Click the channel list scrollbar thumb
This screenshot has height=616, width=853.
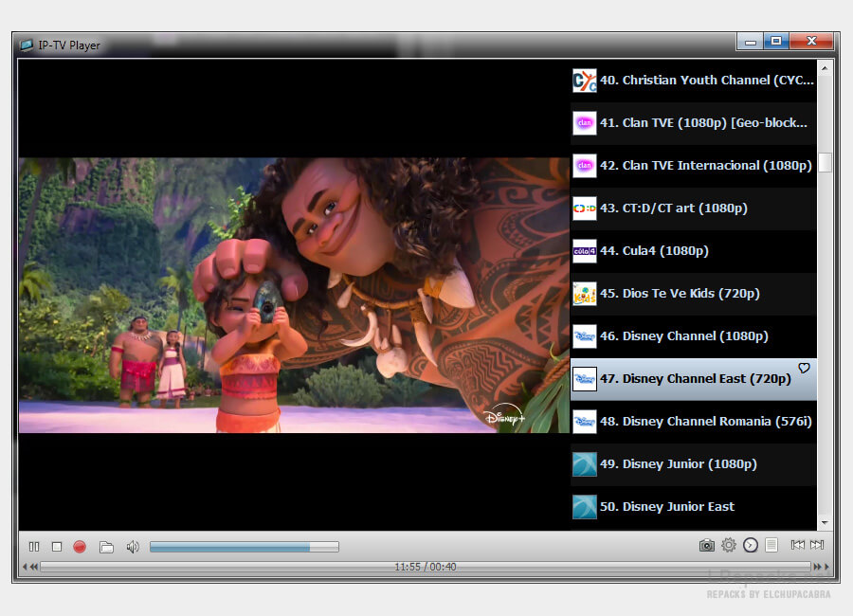point(825,162)
